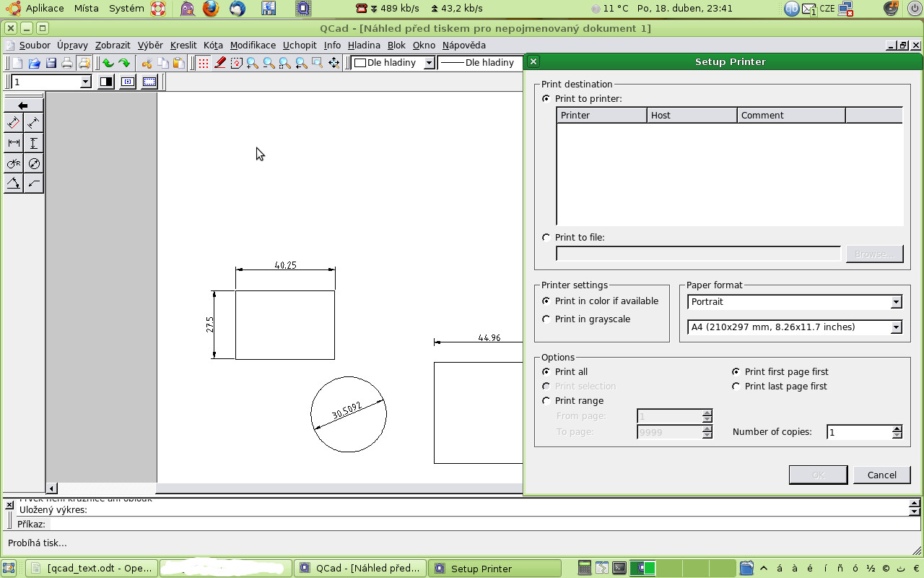Toggle black/white print preview mode
924x578 pixels.
click(106, 82)
